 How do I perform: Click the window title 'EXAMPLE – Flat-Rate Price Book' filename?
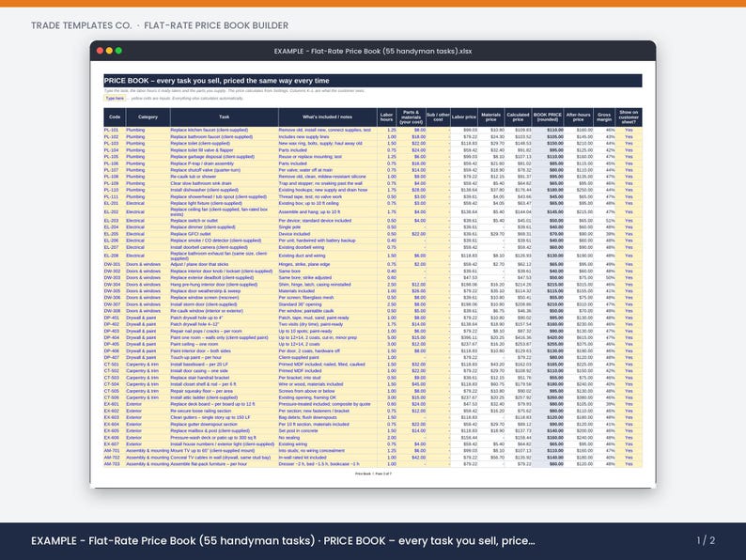coord(372,51)
